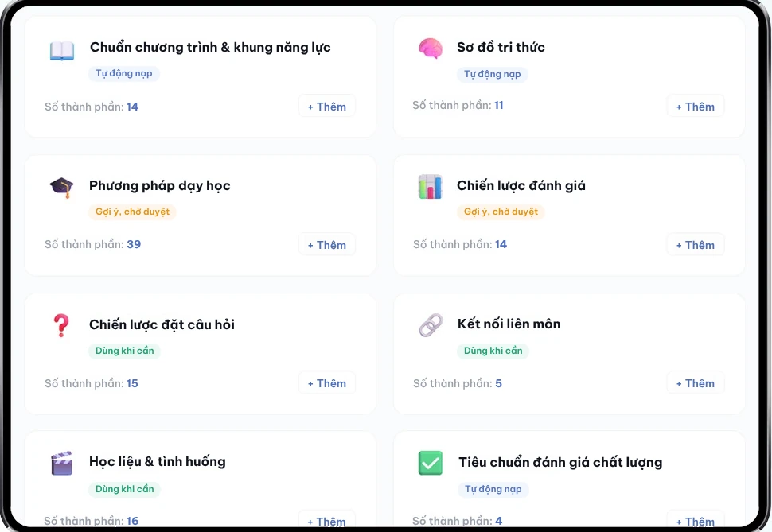The image size is (772, 532).
Task: Click component count 14 in Chiến lược đánh giá
Action: coord(501,245)
